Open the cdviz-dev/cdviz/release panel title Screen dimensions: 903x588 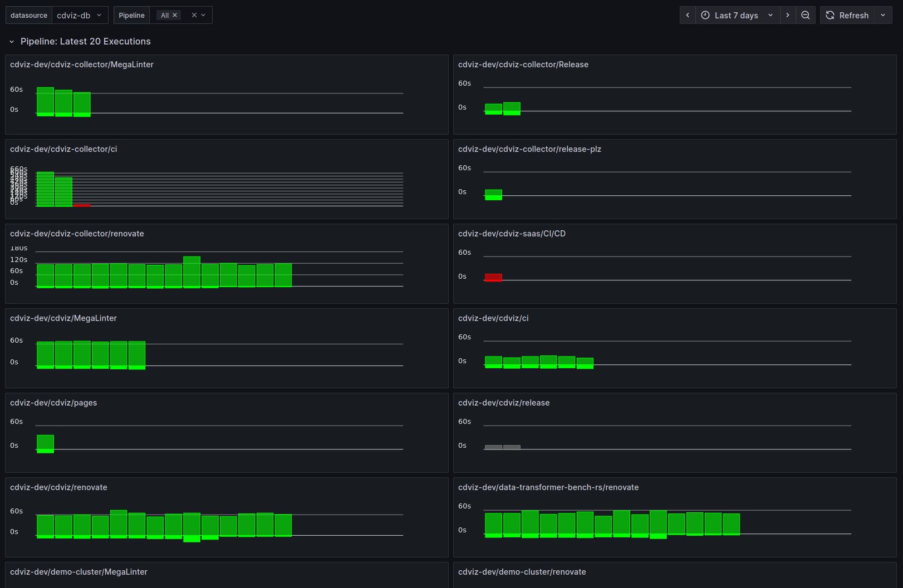pos(504,403)
